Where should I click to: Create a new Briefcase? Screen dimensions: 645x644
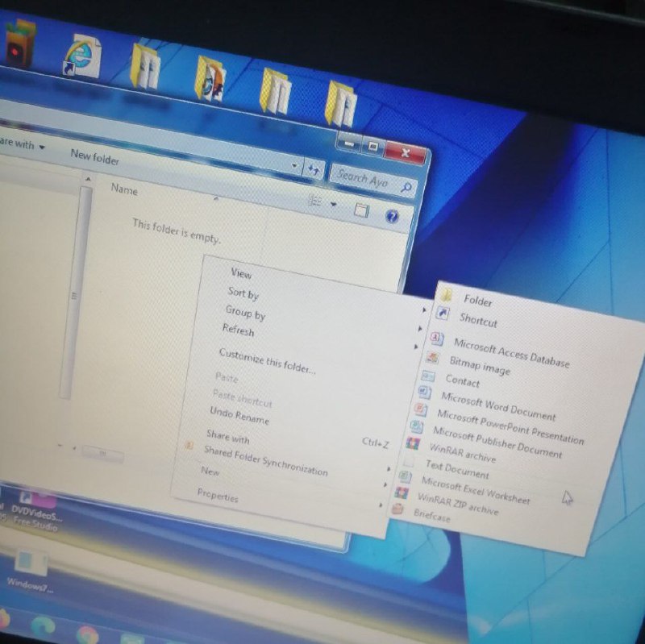click(431, 515)
